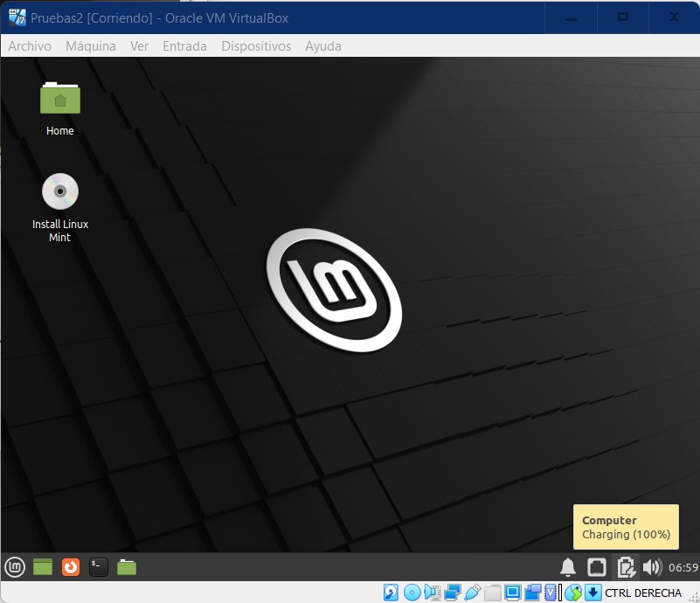700x603 pixels.
Task: Click the clock showing 06:59
Action: pyautogui.click(x=683, y=568)
